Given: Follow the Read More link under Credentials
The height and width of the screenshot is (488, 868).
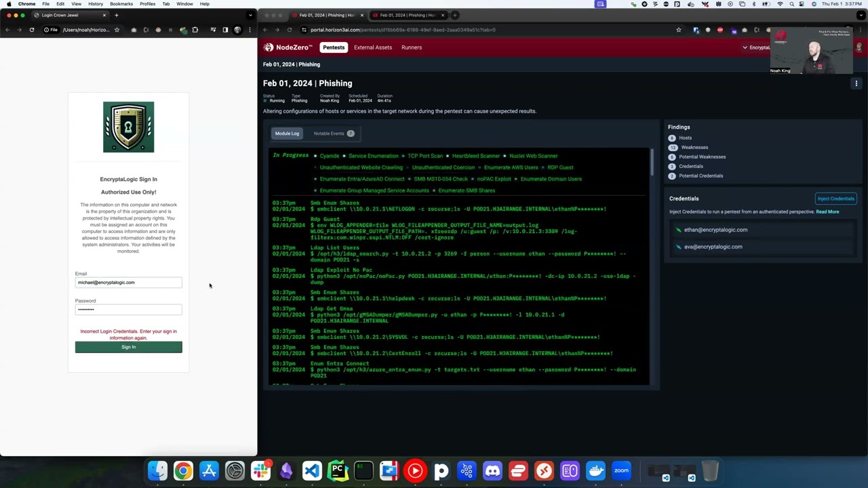Looking at the screenshot, I should click(x=827, y=211).
